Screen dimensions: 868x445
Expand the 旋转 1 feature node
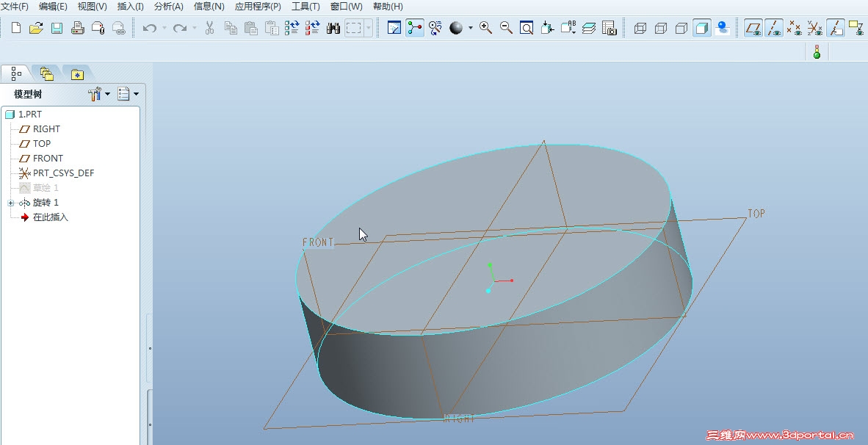click(x=10, y=203)
